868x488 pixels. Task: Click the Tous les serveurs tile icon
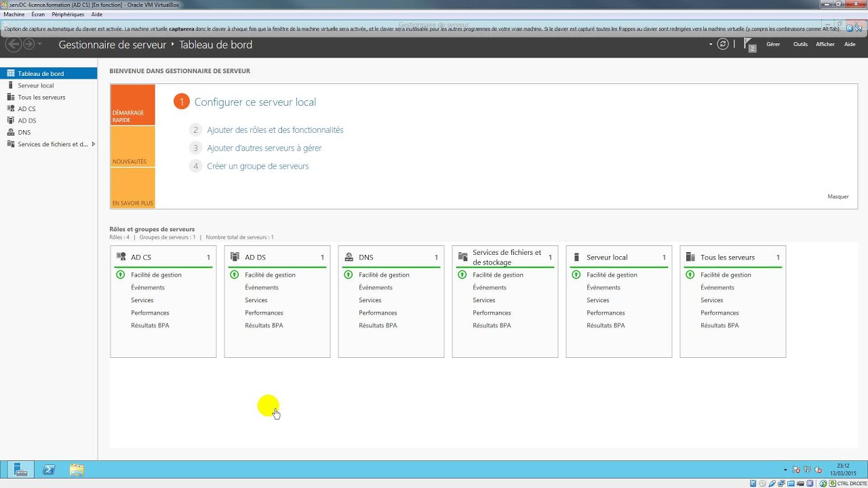click(690, 257)
